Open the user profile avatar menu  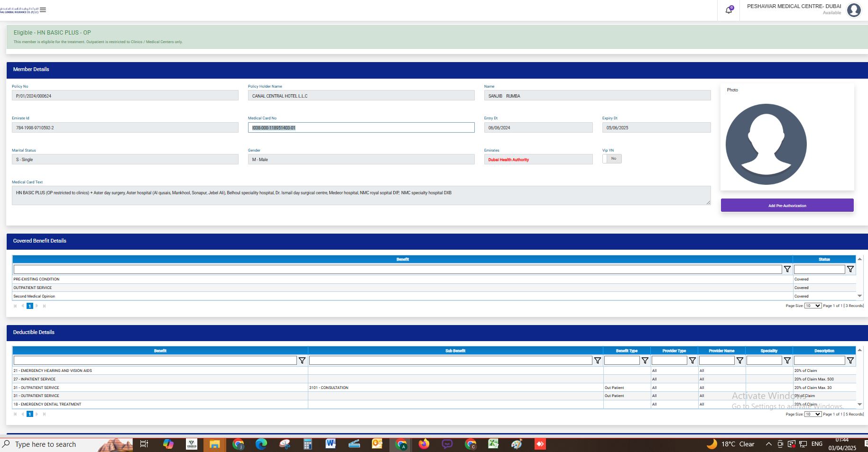click(854, 10)
